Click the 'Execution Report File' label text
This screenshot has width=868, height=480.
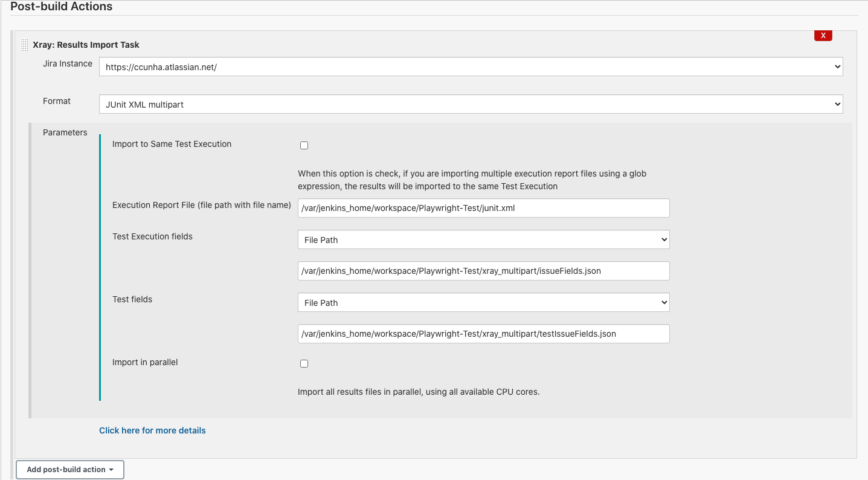tap(202, 205)
